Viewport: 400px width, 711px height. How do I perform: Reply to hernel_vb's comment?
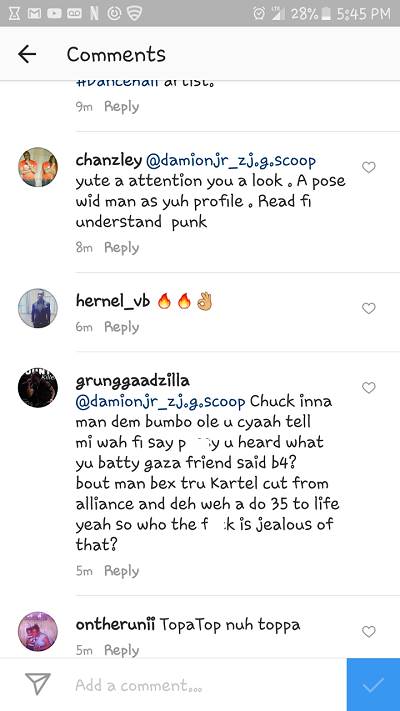(x=122, y=327)
